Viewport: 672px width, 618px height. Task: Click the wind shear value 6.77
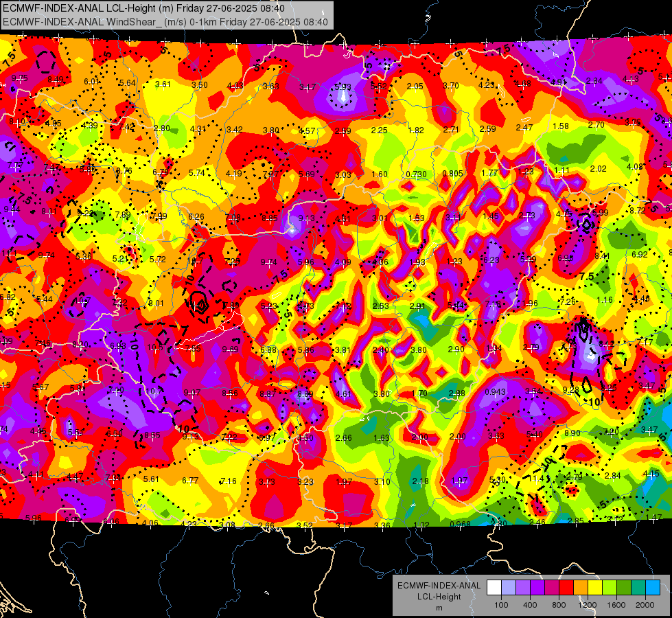click(190, 481)
